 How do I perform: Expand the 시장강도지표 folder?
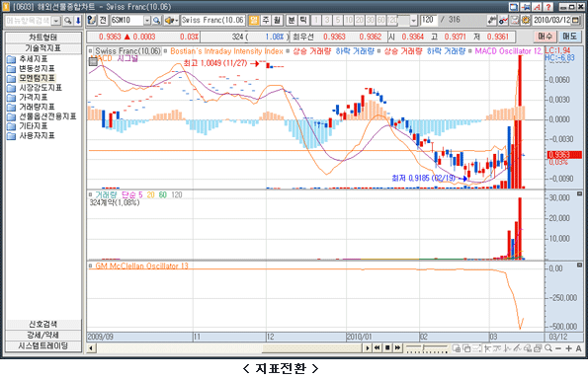click(x=35, y=88)
